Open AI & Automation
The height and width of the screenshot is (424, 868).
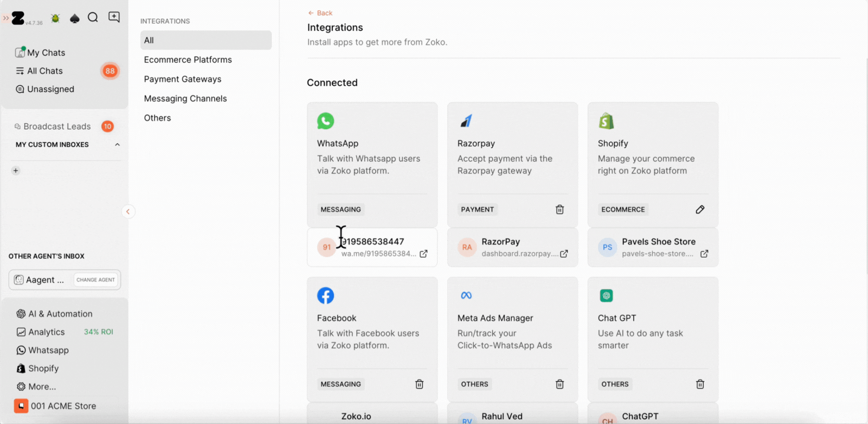tap(55, 314)
